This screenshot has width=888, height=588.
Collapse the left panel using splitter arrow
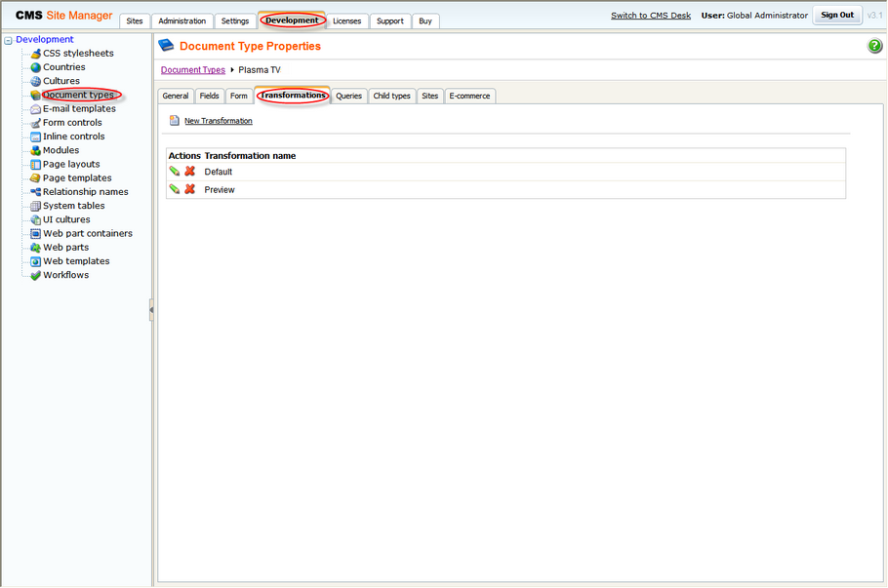tap(151, 310)
